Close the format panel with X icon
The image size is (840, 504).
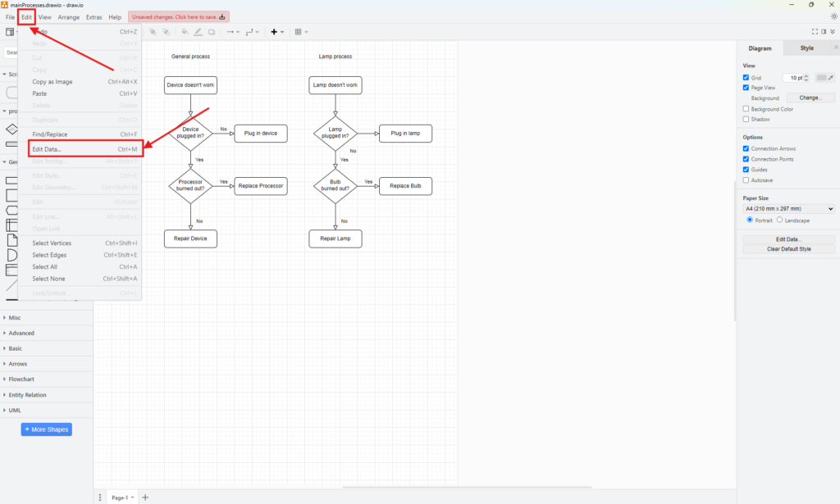pyautogui.click(x=833, y=32)
